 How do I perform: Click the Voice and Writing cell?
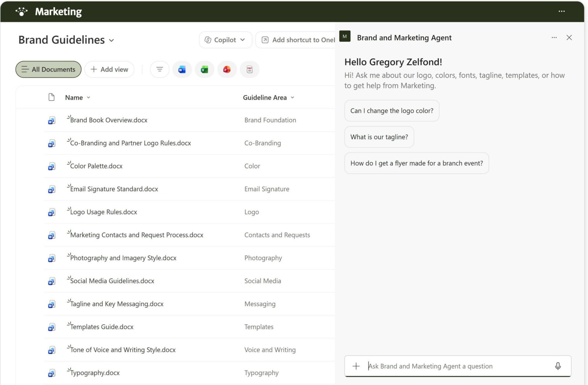pyautogui.click(x=270, y=350)
